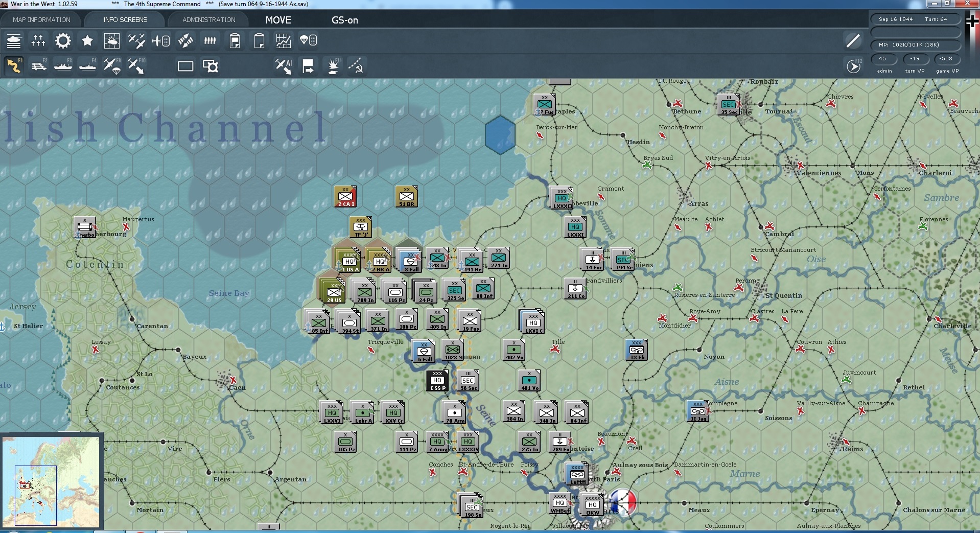Select the F1 move mode arrow

tap(14, 66)
